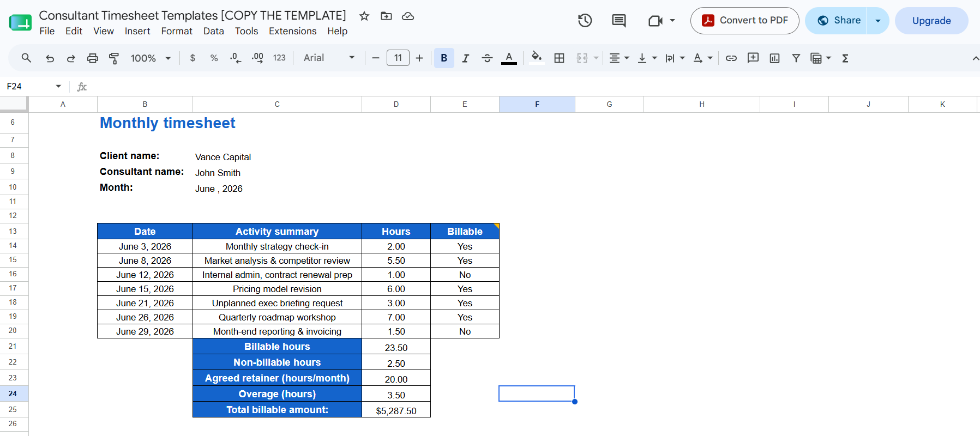The image size is (980, 436).
Task: Open the View menu
Action: click(104, 31)
